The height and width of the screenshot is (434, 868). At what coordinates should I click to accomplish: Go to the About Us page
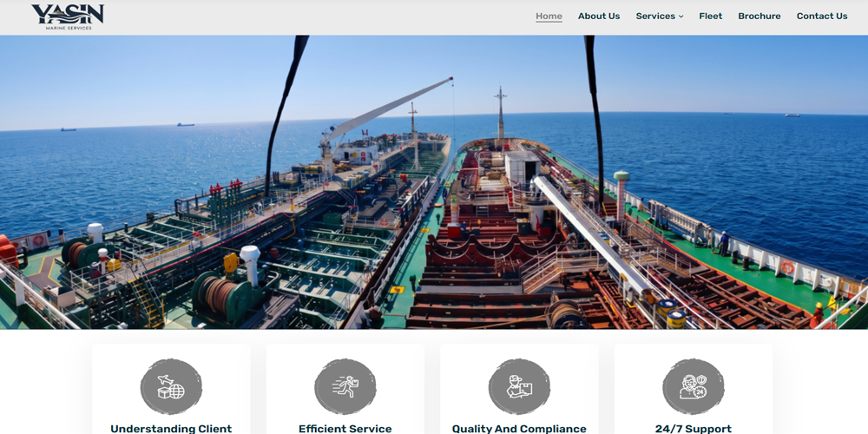598,16
